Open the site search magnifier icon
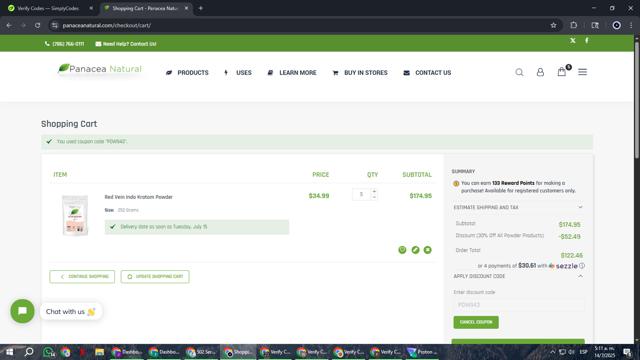Viewport: 640px width, 360px height. click(519, 72)
